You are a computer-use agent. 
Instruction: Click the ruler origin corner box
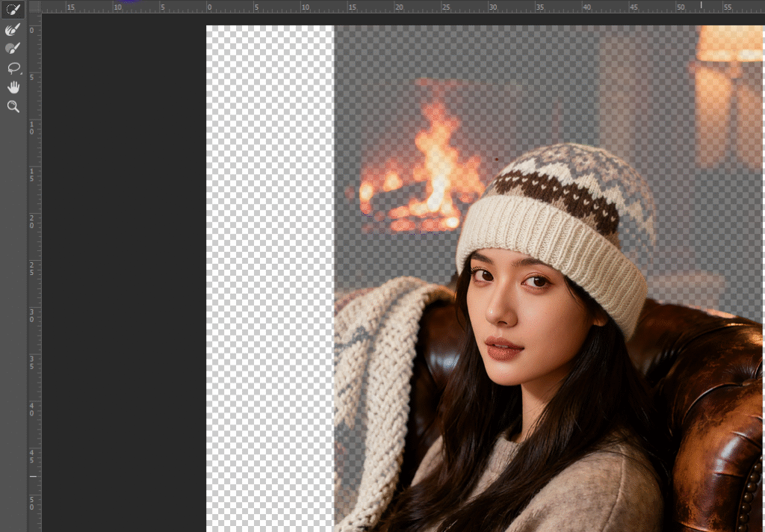(34, 6)
